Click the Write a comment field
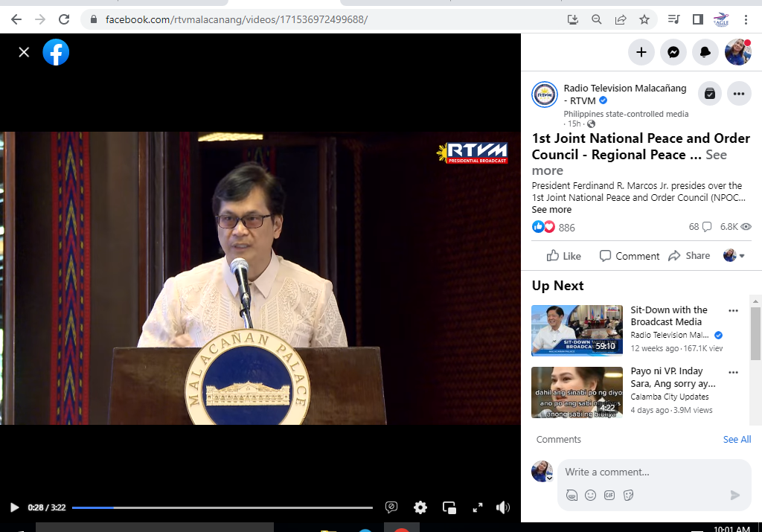The height and width of the screenshot is (532, 762). (x=640, y=472)
